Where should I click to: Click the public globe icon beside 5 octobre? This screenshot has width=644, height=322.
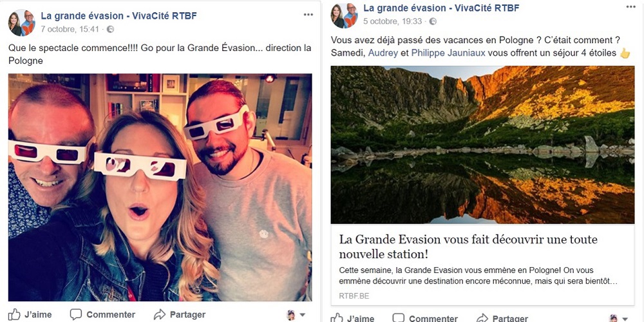click(x=433, y=21)
